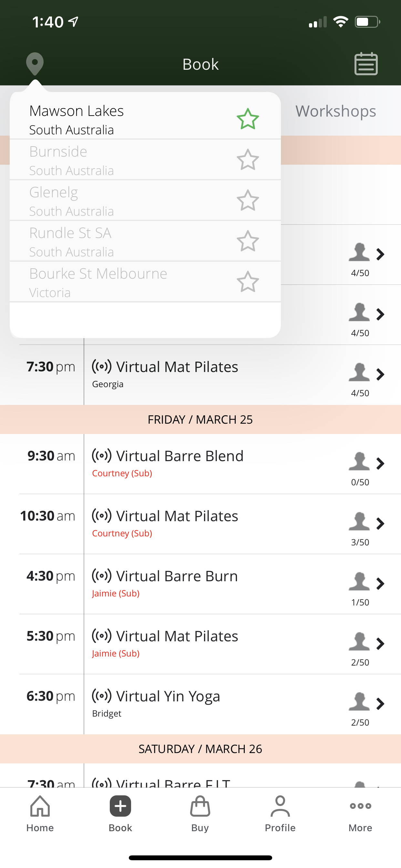
Task: Switch to the Workshops tab
Action: coord(336,111)
